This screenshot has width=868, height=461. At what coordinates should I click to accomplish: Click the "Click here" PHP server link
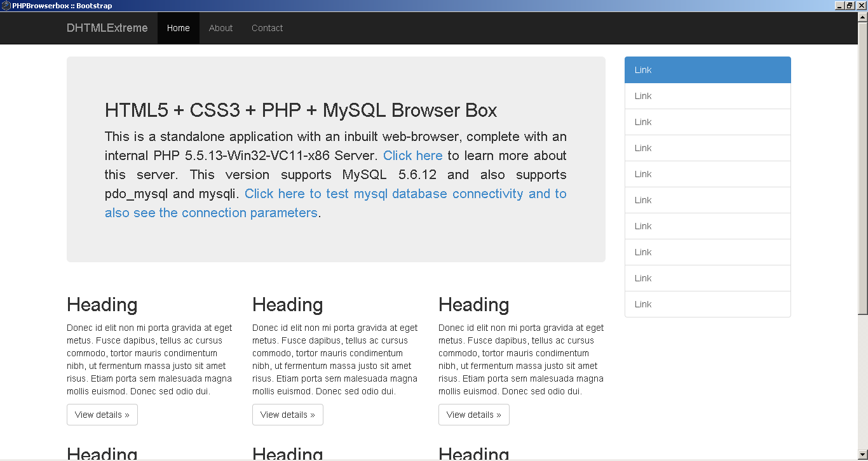tap(412, 156)
